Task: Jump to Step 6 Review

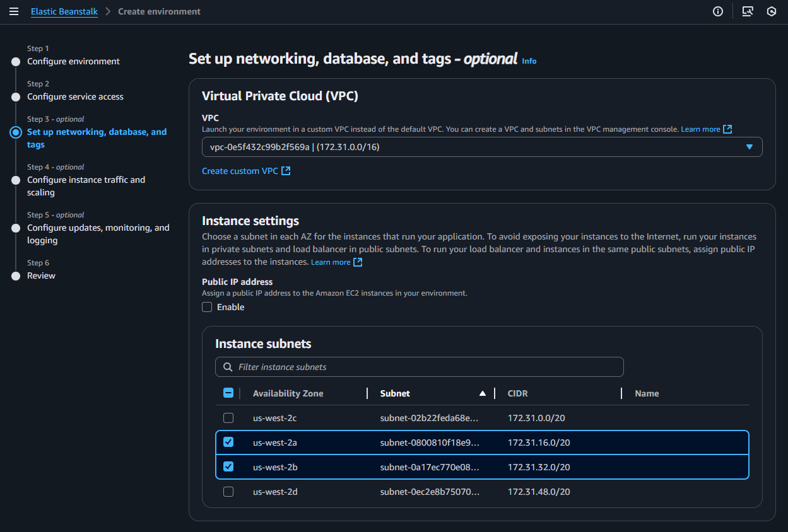Action: coord(41,275)
